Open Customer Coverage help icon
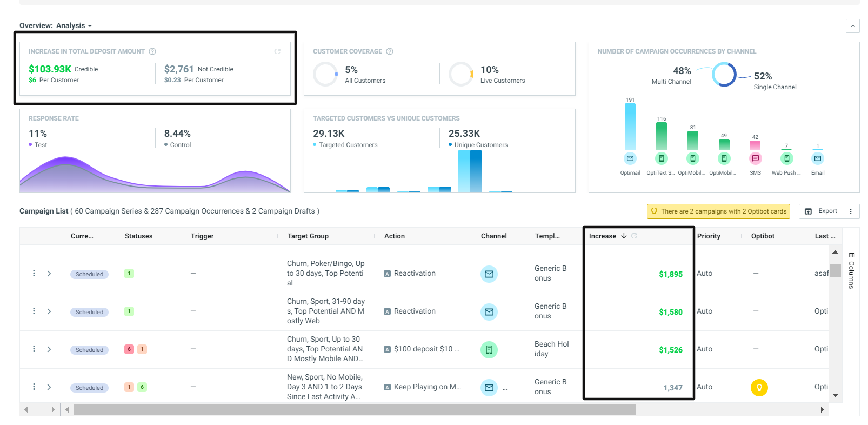The height and width of the screenshot is (425, 868). 390,51
